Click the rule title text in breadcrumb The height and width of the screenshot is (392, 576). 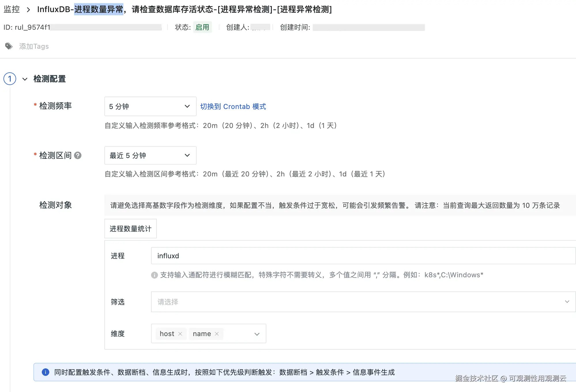click(x=185, y=10)
